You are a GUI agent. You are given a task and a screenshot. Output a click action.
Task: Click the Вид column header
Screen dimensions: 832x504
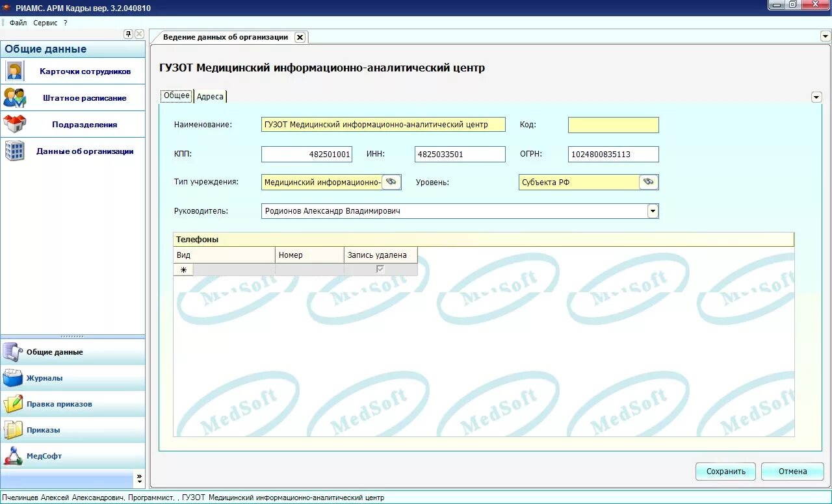[224, 255]
